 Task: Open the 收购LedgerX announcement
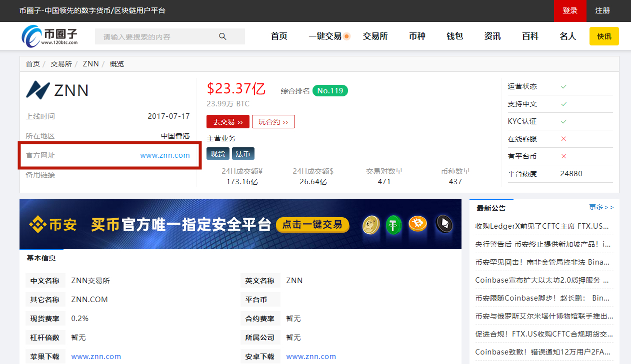pos(543,226)
